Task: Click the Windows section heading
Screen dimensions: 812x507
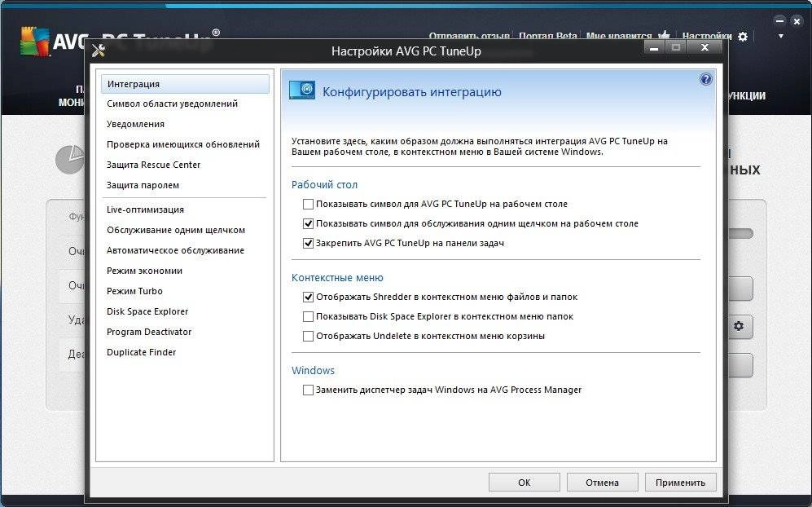Action: [x=313, y=371]
